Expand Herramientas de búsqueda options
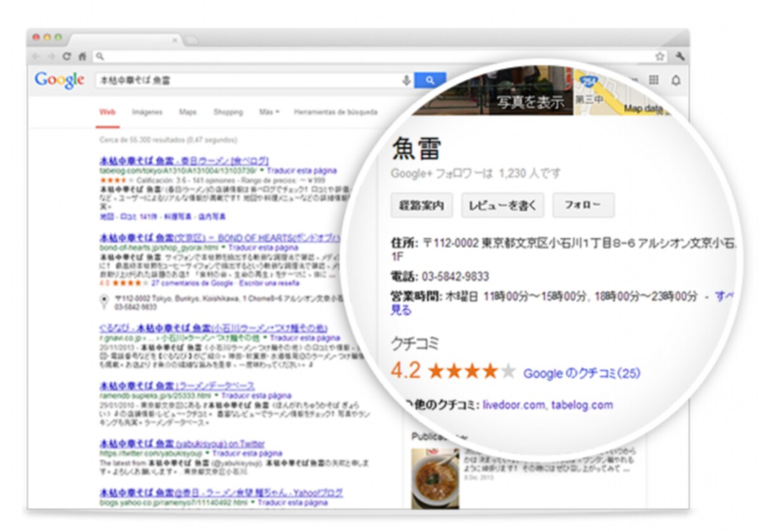The image size is (761, 532). click(x=335, y=112)
